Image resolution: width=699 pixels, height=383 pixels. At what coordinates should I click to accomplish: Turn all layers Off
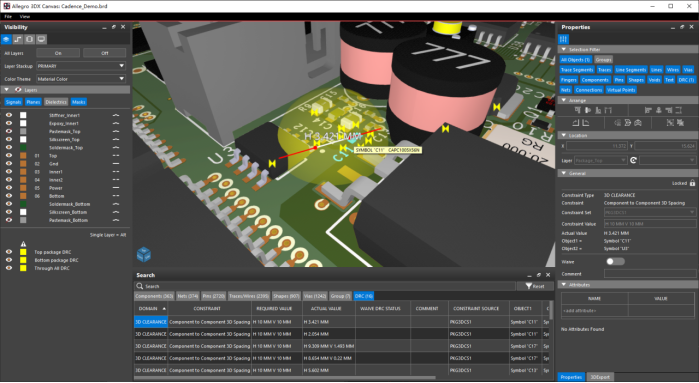(105, 53)
